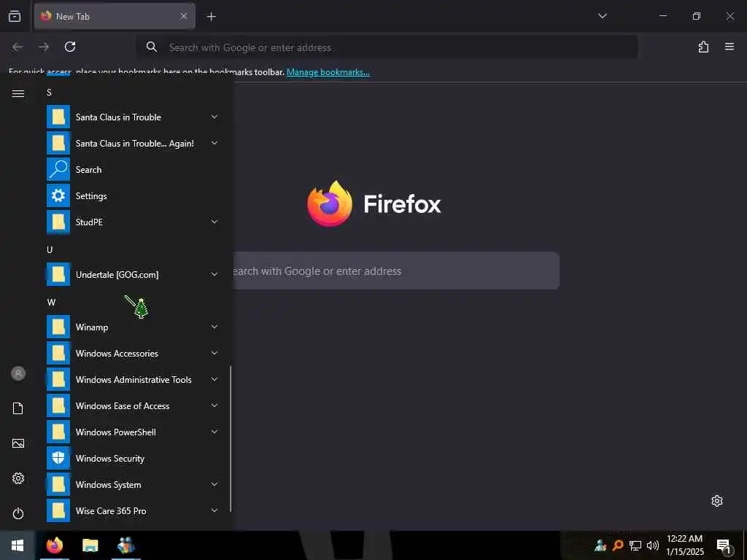
Task: Open the notification center icon
Action: [x=724, y=546]
